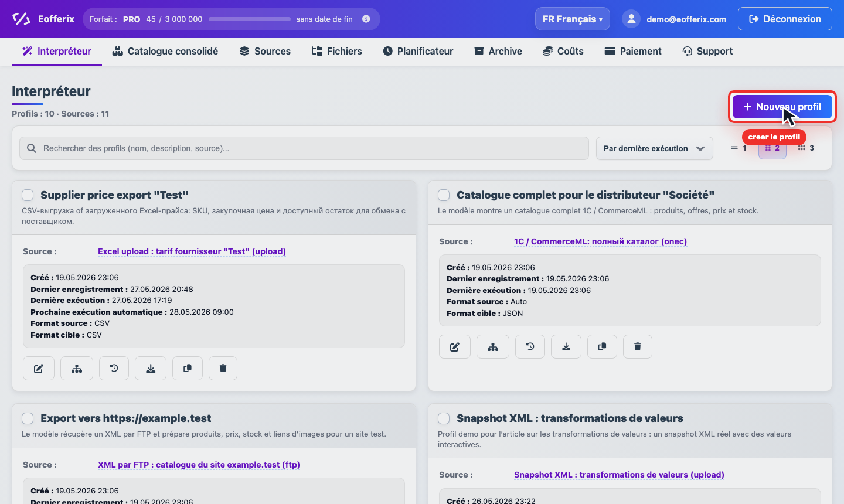Image resolution: width=844 pixels, height=504 pixels.
Task: Open XML par FTP catalogue source link
Action: (199, 465)
